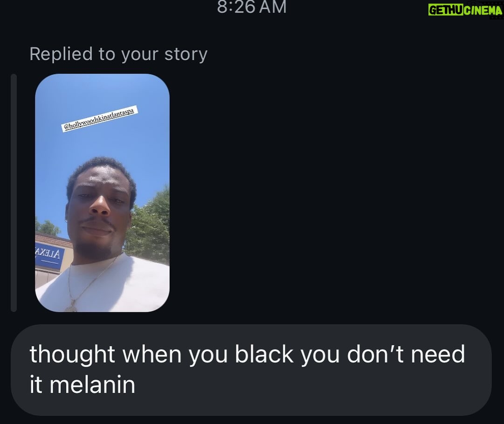504x424 pixels.
Task: Click the "Replied to your story" label
Action: pyautogui.click(x=118, y=54)
